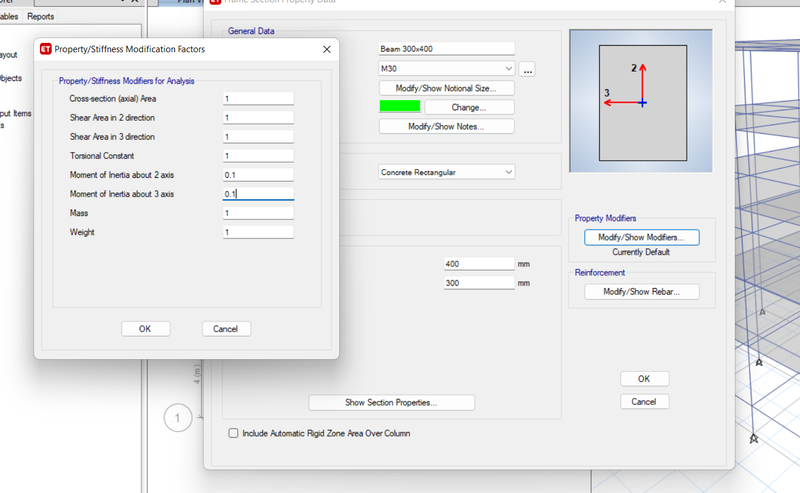This screenshot has height=493, width=800.
Task: Click OK in Frame Section Property Data dialog
Action: tap(644, 379)
